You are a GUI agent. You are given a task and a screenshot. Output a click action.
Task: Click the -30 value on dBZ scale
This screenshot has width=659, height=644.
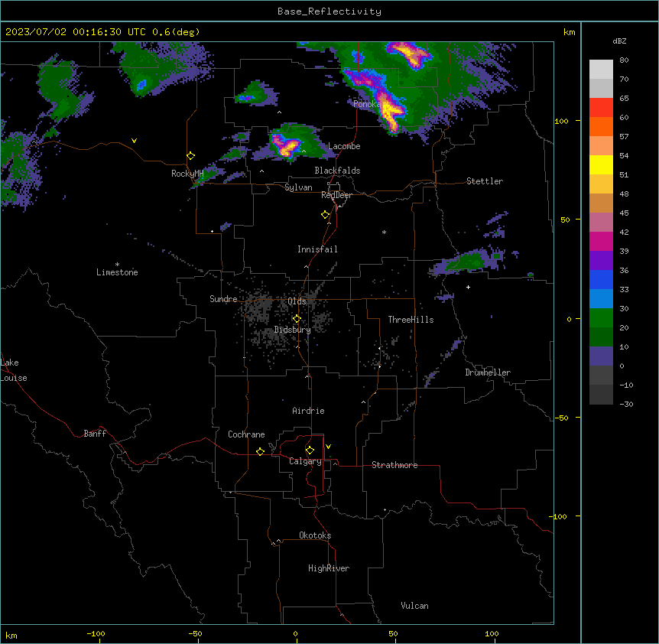(x=626, y=404)
